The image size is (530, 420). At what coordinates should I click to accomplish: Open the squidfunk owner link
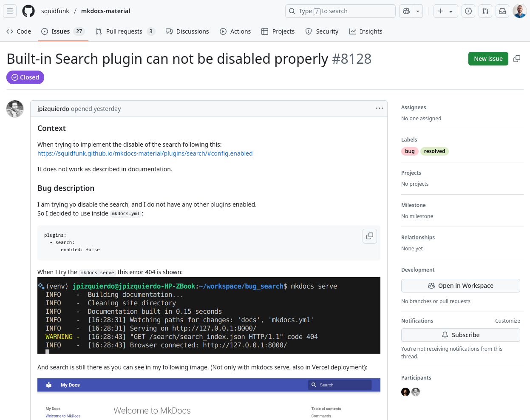55,11
